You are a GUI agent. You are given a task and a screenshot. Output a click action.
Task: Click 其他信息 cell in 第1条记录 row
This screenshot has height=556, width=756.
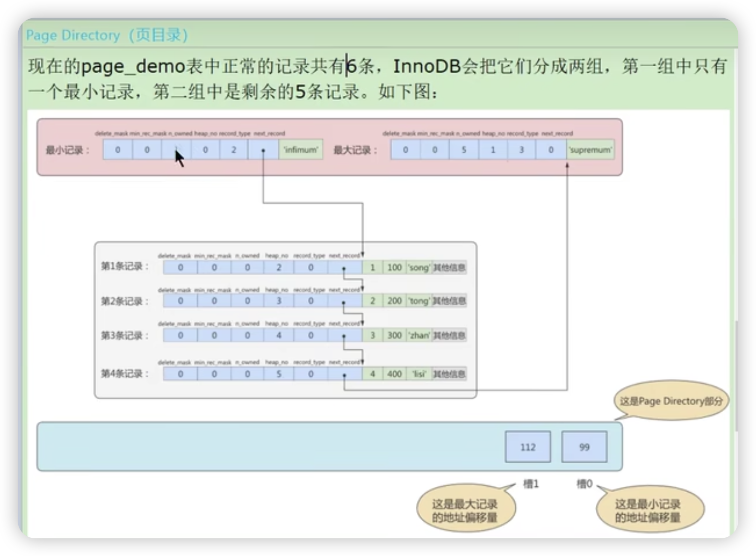(x=449, y=267)
